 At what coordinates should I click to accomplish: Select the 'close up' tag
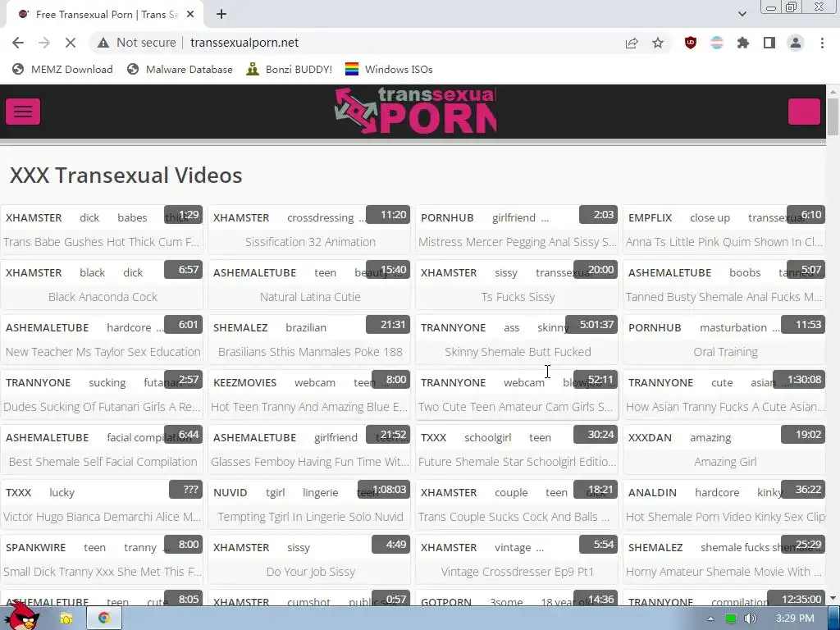tap(710, 218)
